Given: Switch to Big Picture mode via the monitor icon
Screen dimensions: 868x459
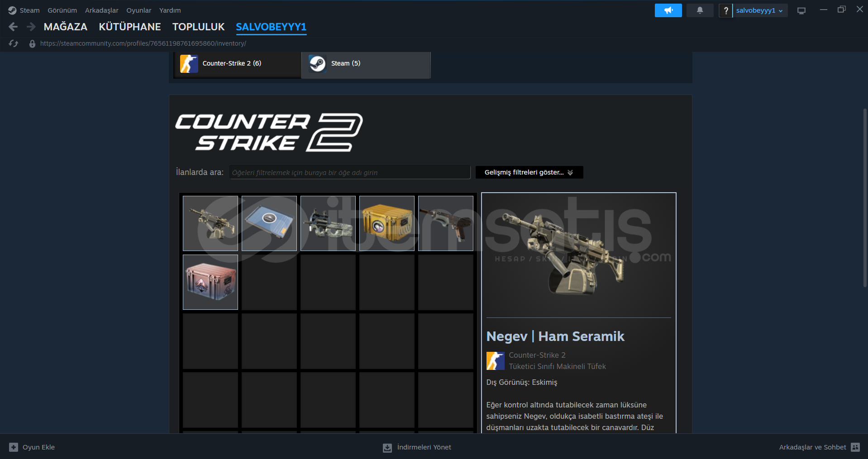Looking at the screenshot, I should click(801, 10).
